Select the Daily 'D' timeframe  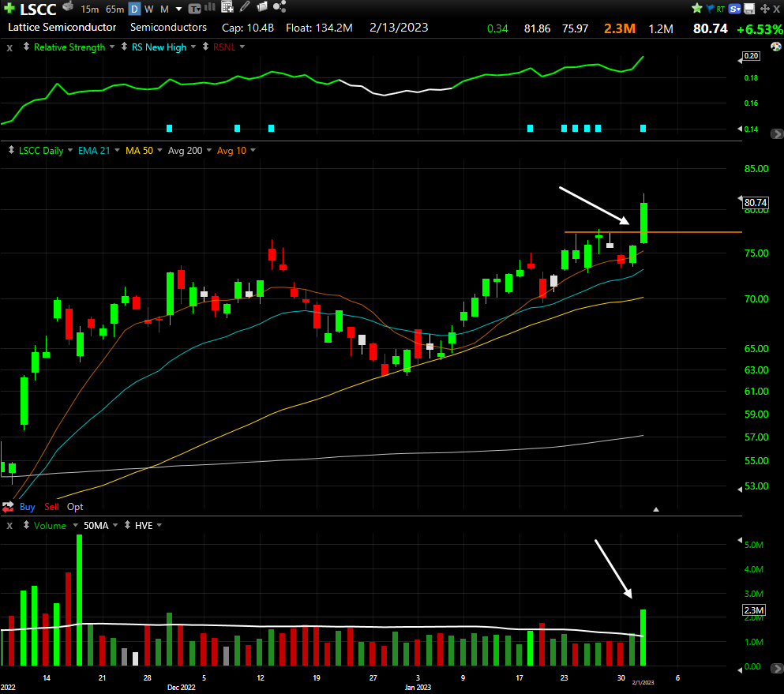[x=134, y=9]
